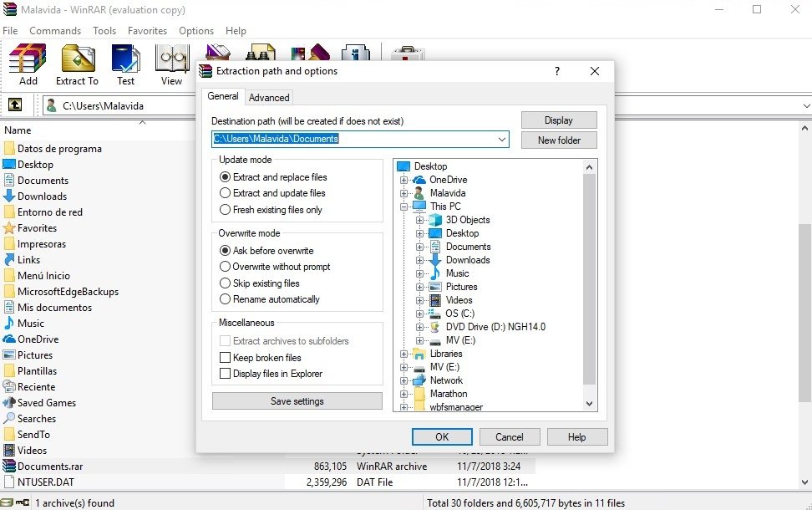Select Network node in folder tree

[x=446, y=380]
